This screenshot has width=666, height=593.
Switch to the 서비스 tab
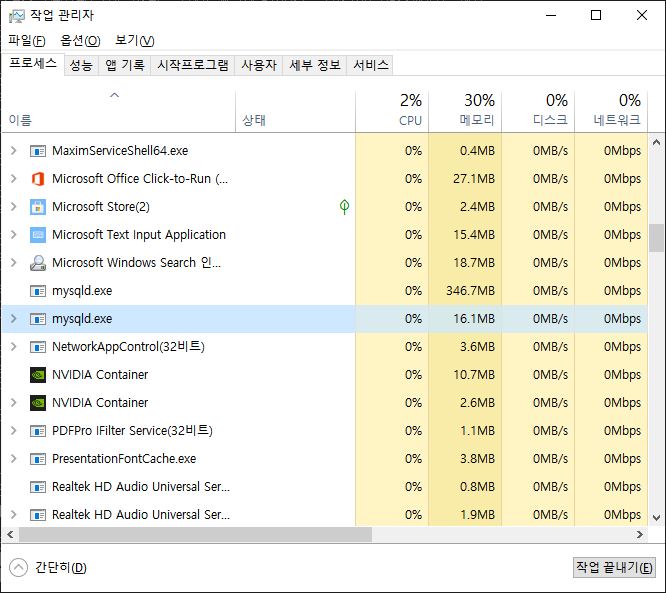point(370,65)
